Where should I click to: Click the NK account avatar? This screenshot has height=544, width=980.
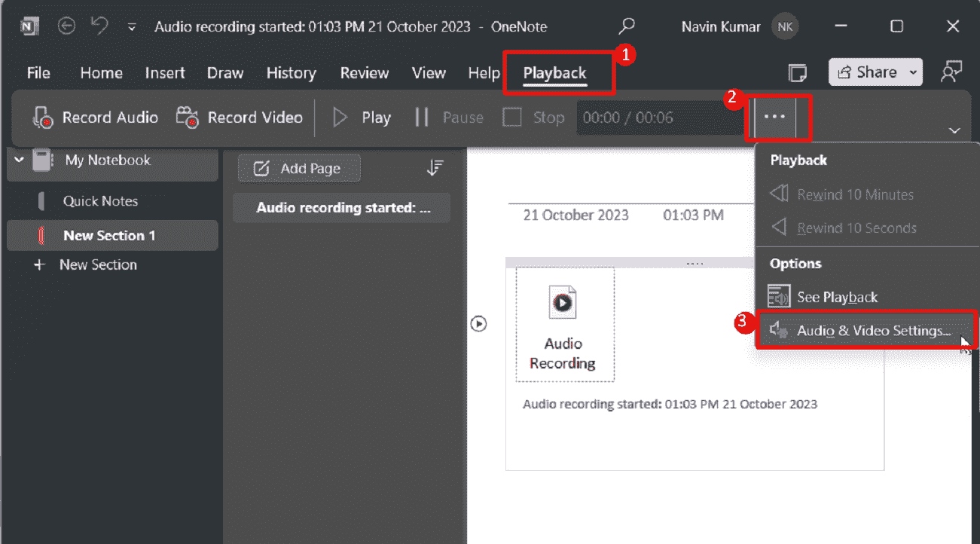pos(786,27)
